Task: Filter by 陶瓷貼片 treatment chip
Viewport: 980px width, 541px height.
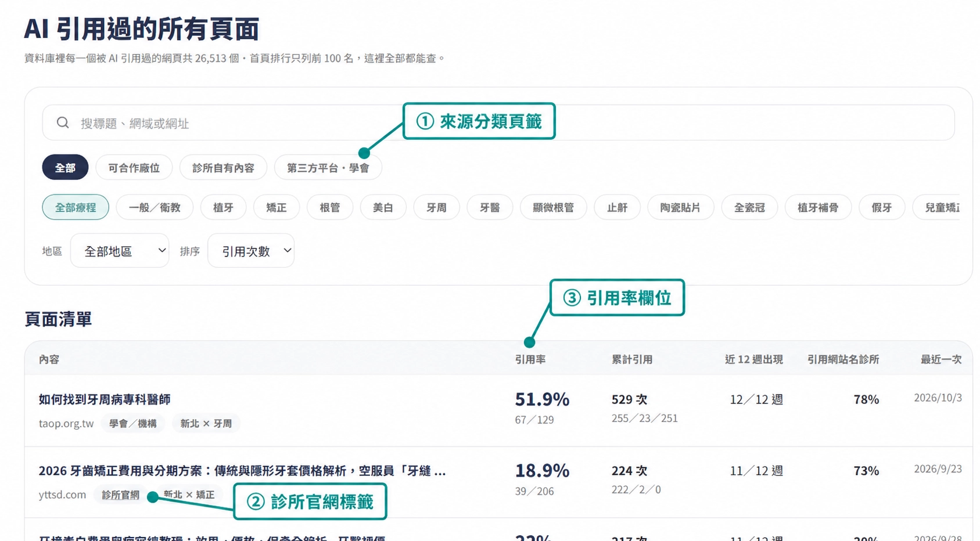Action: tap(680, 207)
